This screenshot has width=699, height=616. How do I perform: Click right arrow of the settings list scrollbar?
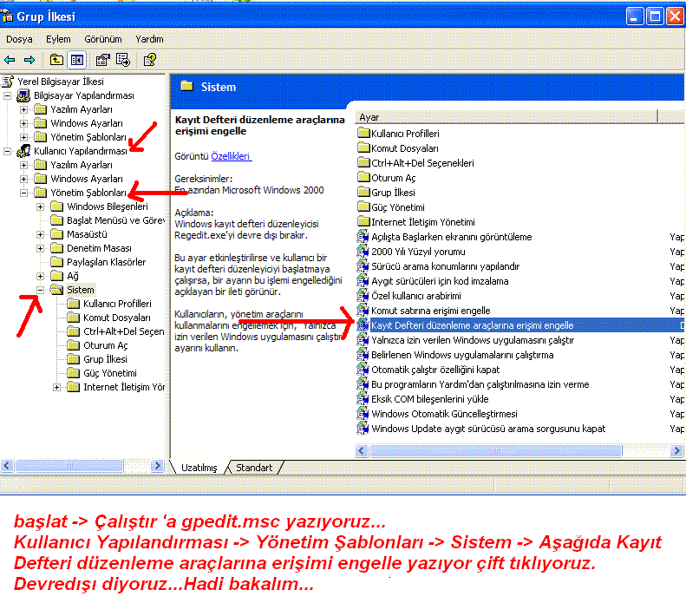(676, 450)
